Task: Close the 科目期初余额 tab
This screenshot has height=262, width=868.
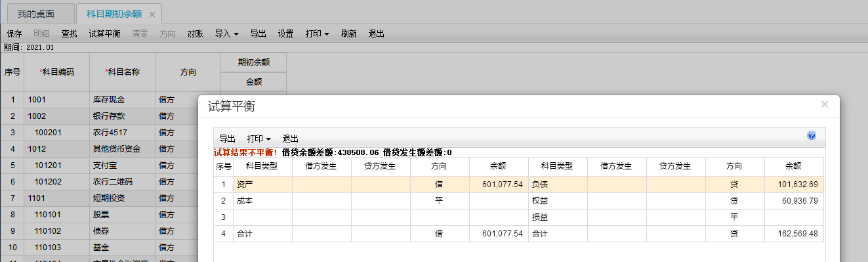Action: tap(152, 14)
